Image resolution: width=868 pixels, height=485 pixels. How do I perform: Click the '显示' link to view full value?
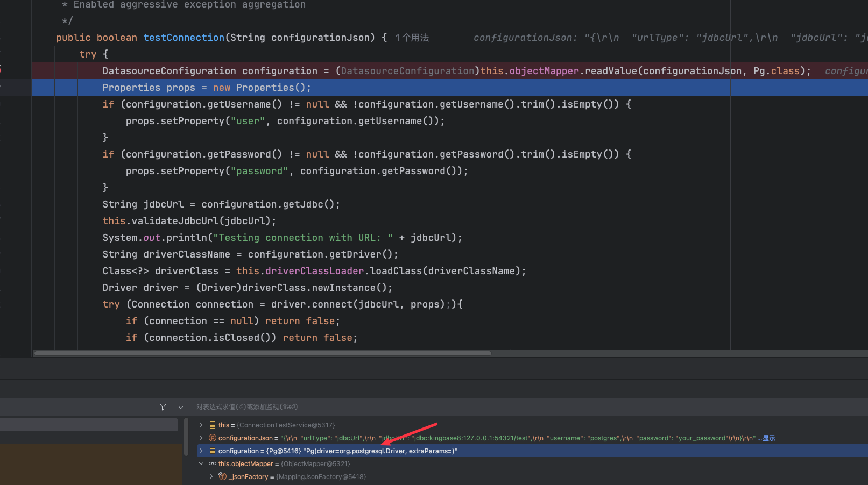pyautogui.click(x=769, y=438)
